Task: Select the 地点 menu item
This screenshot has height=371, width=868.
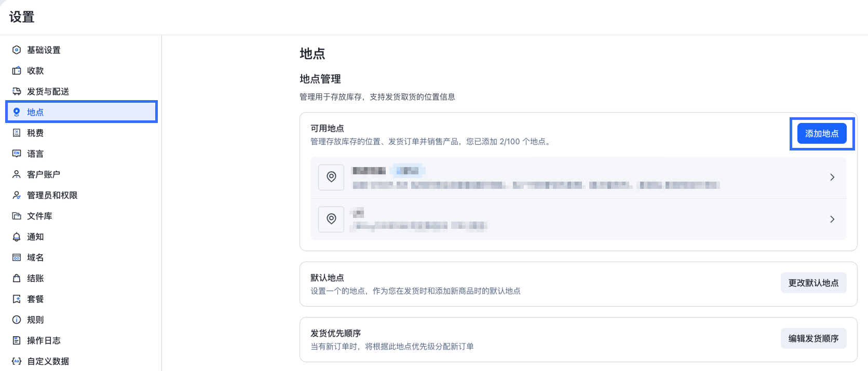Action: coord(82,112)
